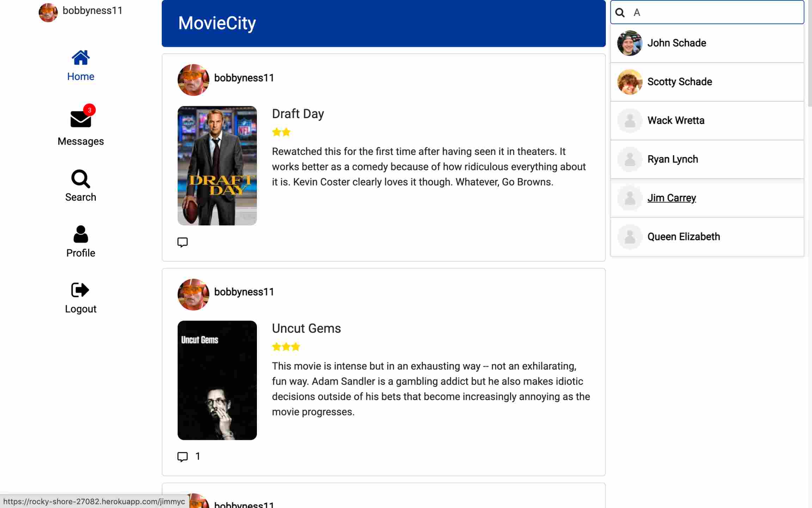Click bobbyness11 avatar at top left

pyautogui.click(x=48, y=12)
